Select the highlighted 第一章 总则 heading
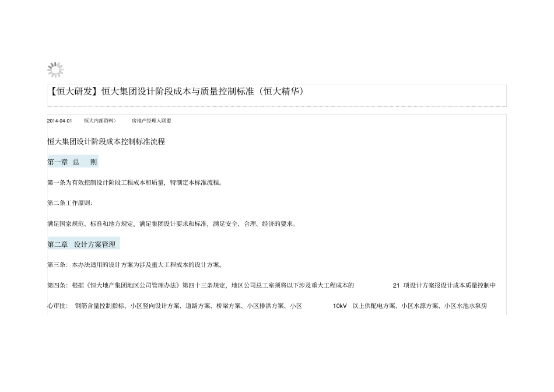Viewport: 554px width, 392px height. [x=72, y=162]
